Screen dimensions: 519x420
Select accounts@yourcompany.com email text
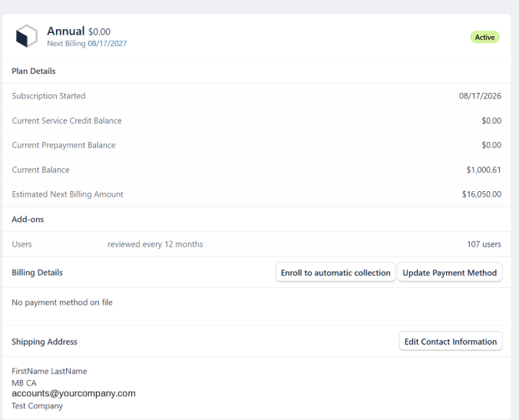click(74, 394)
